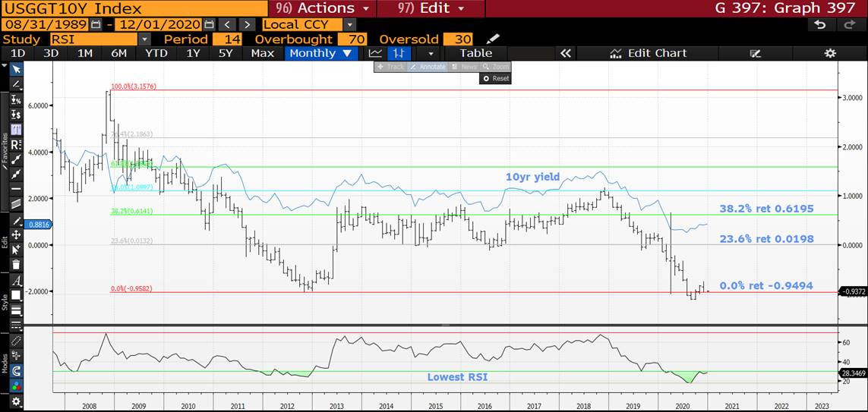Open the Monthly periodicity dropdown

click(320, 53)
